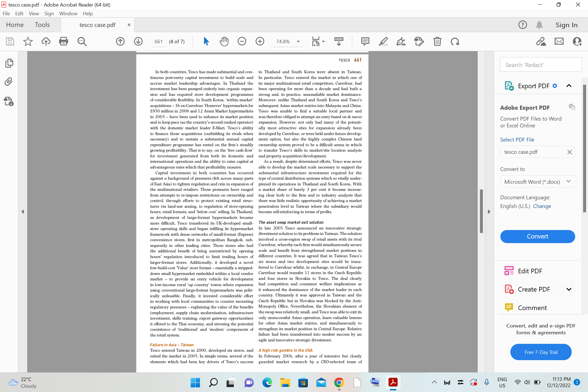
Task: Switch to the Tools tab
Action: click(42, 25)
